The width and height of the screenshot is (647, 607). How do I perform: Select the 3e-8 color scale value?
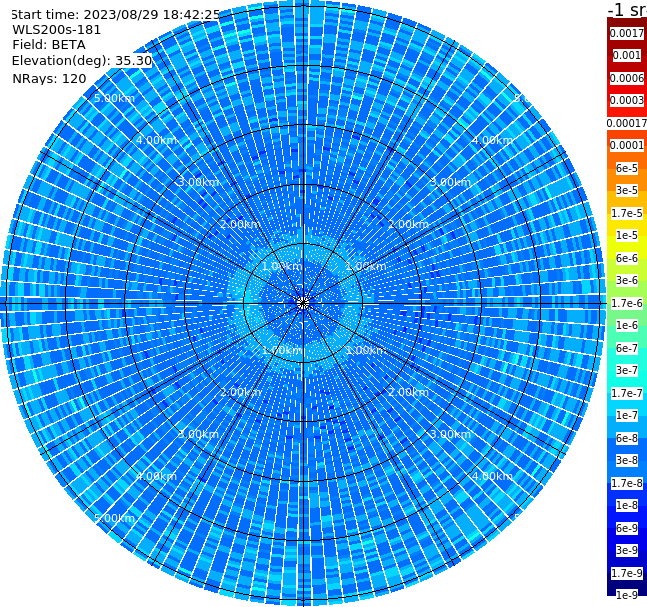[x=627, y=460]
